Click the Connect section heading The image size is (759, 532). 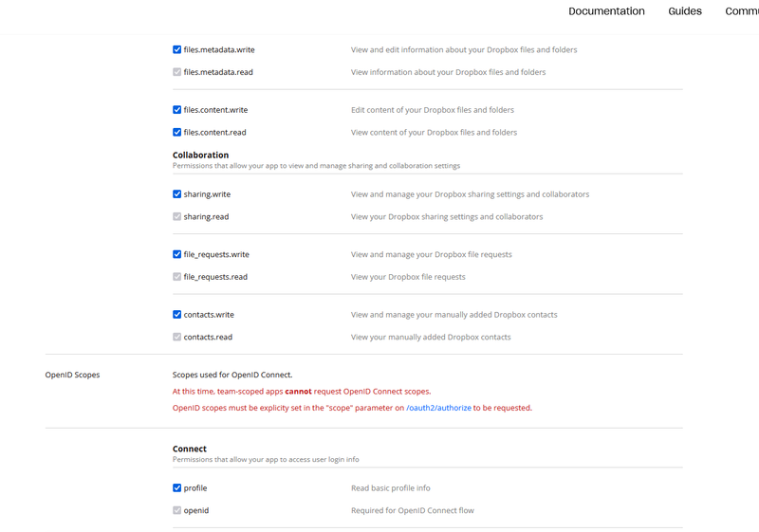(x=190, y=449)
